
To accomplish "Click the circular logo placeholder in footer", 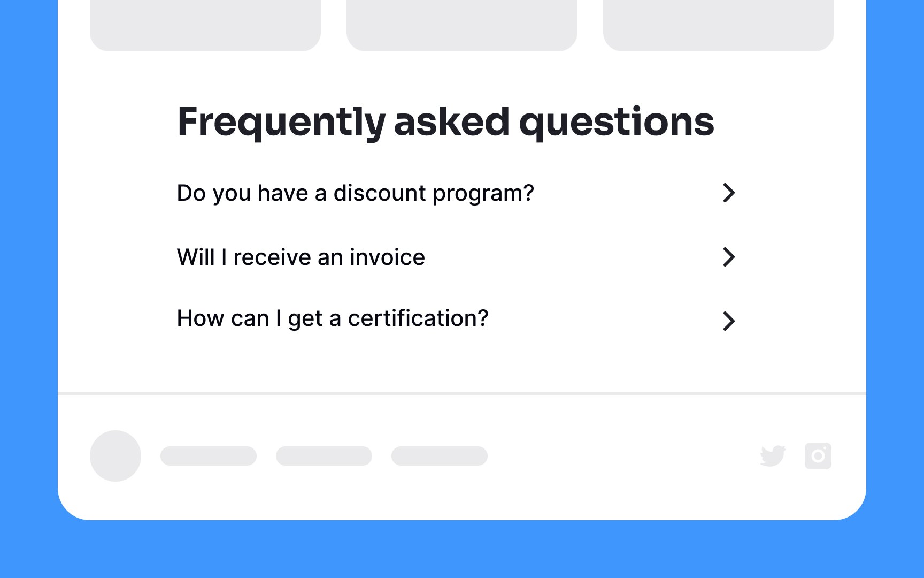I will pos(115,456).
